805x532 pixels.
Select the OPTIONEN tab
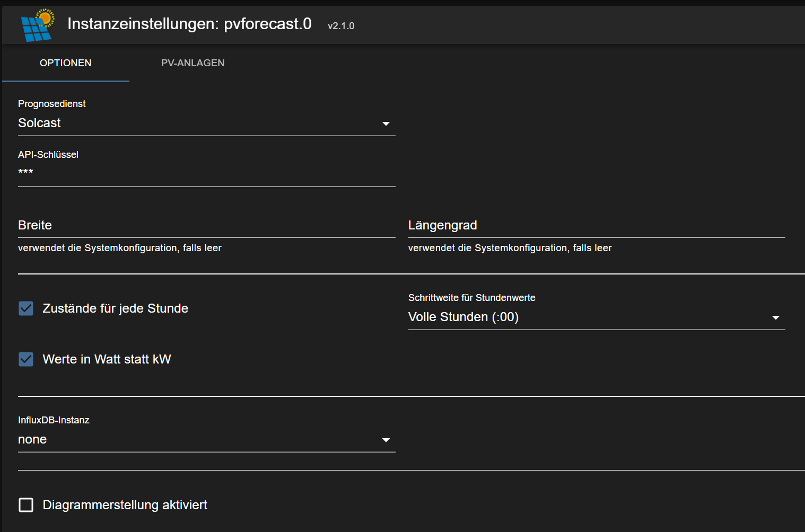coord(66,63)
